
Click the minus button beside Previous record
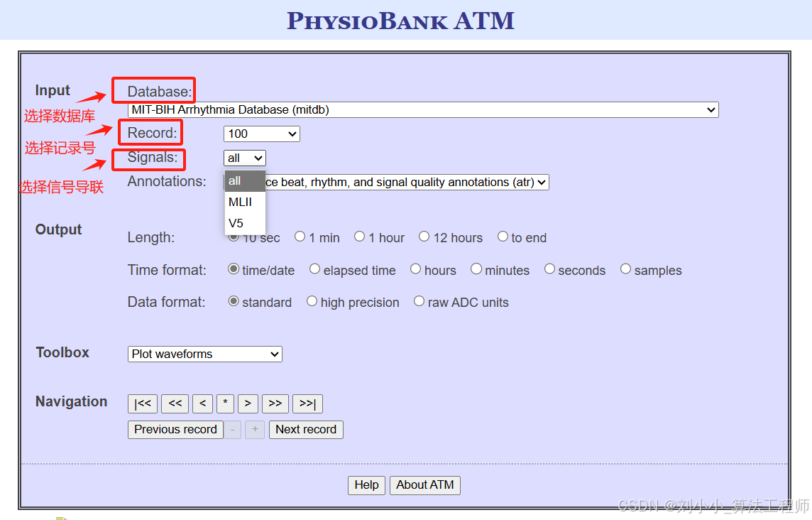[x=233, y=430]
